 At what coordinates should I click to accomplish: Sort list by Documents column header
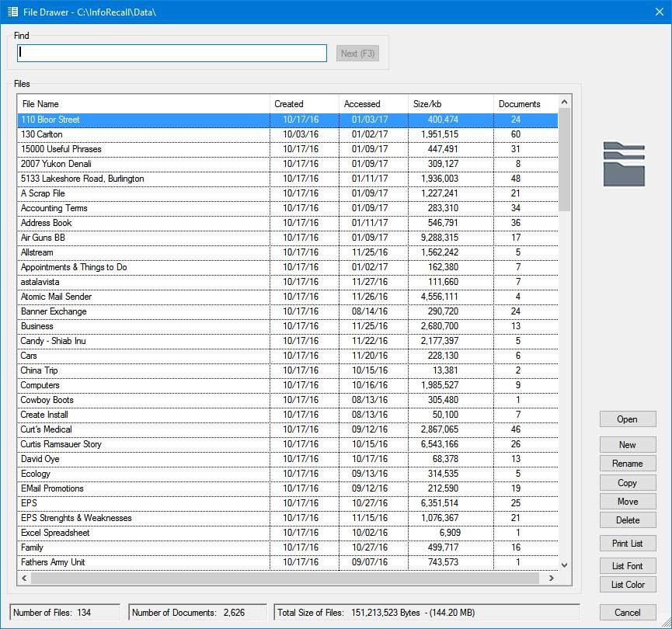pos(526,104)
